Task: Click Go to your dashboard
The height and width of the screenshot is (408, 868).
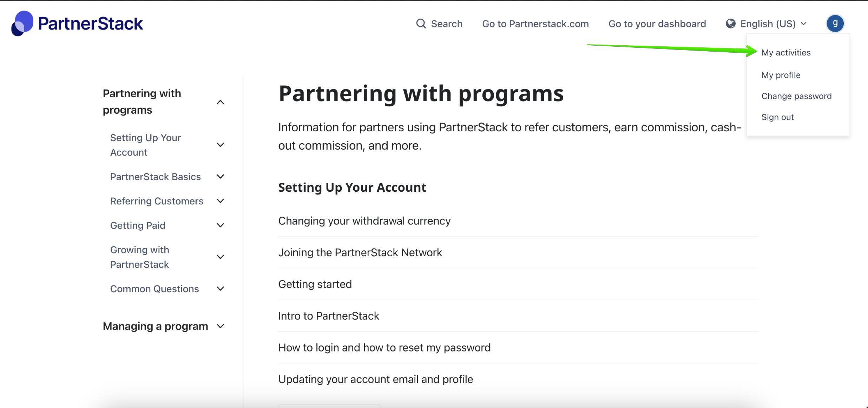Action: tap(657, 24)
